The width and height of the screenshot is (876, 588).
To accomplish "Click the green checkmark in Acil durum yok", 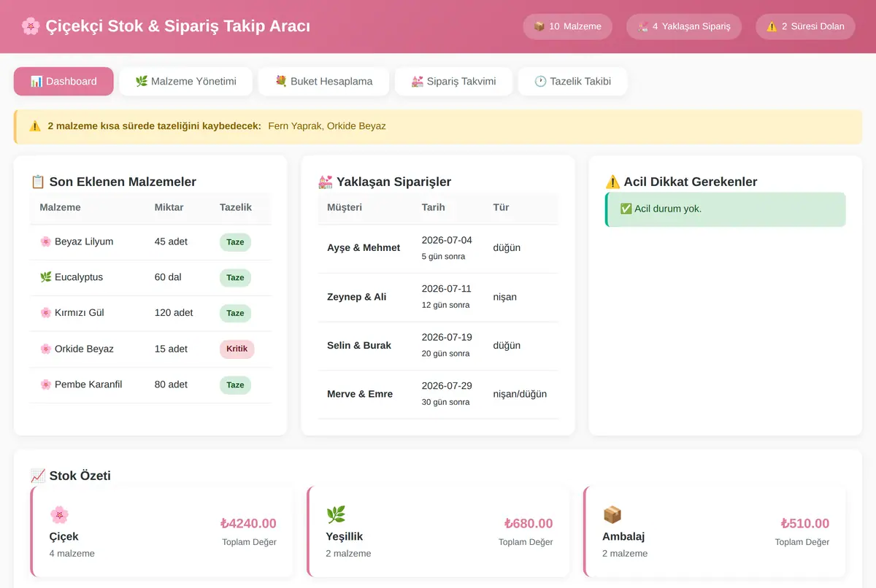I will pos(626,209).
